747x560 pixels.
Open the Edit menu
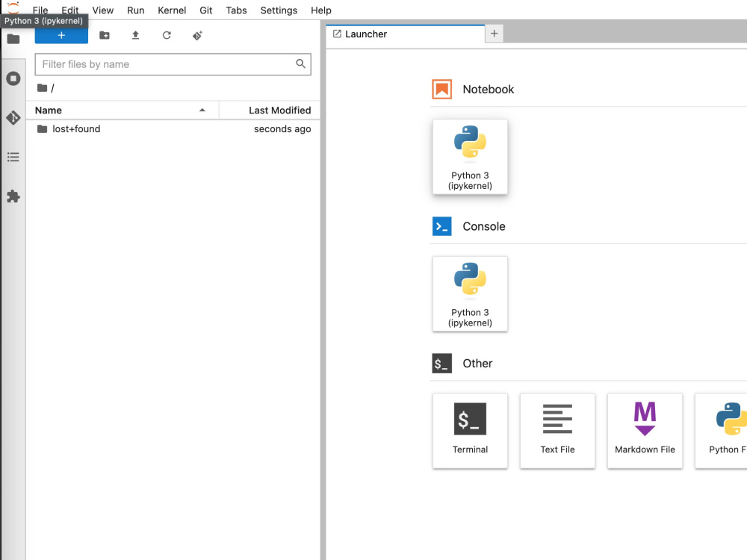[70, 10]
